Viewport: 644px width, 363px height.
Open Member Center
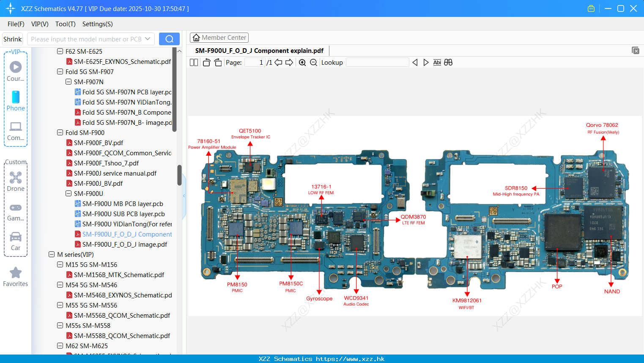click(x=219, y=38)
